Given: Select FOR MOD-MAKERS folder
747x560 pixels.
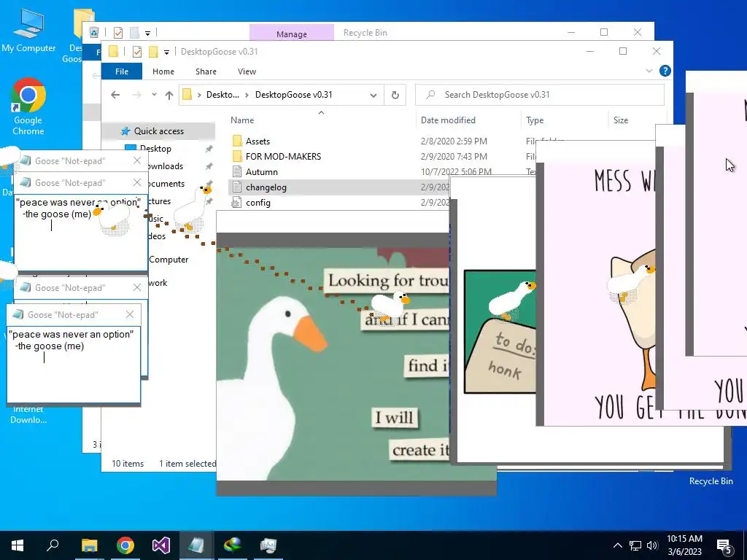Looking at the screenshot, I should pyautogui.click(x=283, y=157).
